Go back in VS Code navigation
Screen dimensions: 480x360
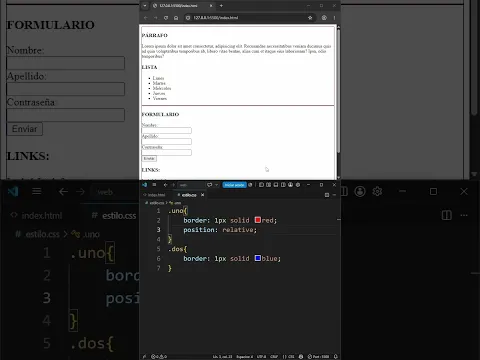165,185
